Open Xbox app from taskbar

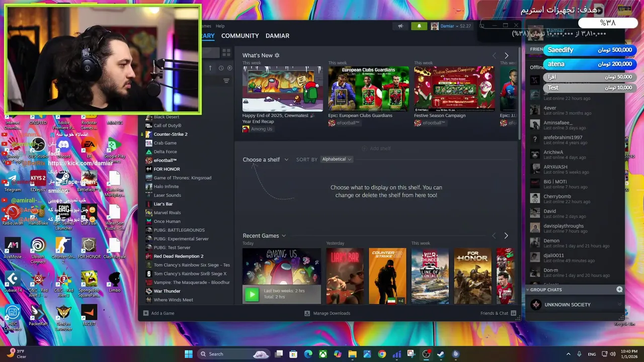(323, 354)
